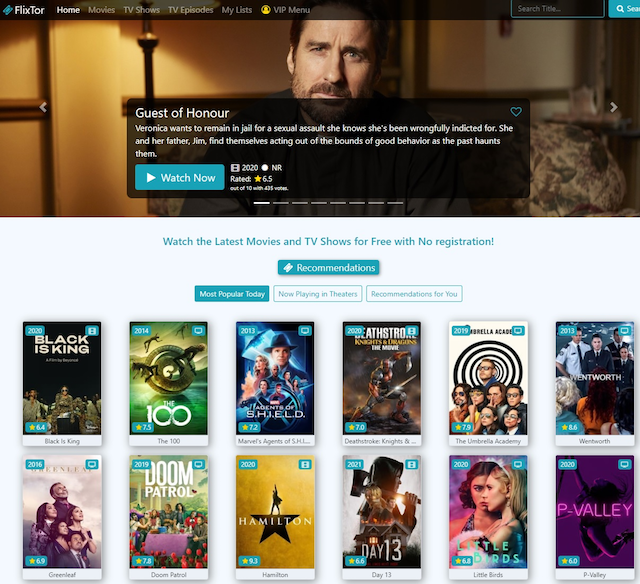Open TV Episodes page
The height and width of the screenshot is (584, 640).
pyautogui.click(x=191, y=10)
